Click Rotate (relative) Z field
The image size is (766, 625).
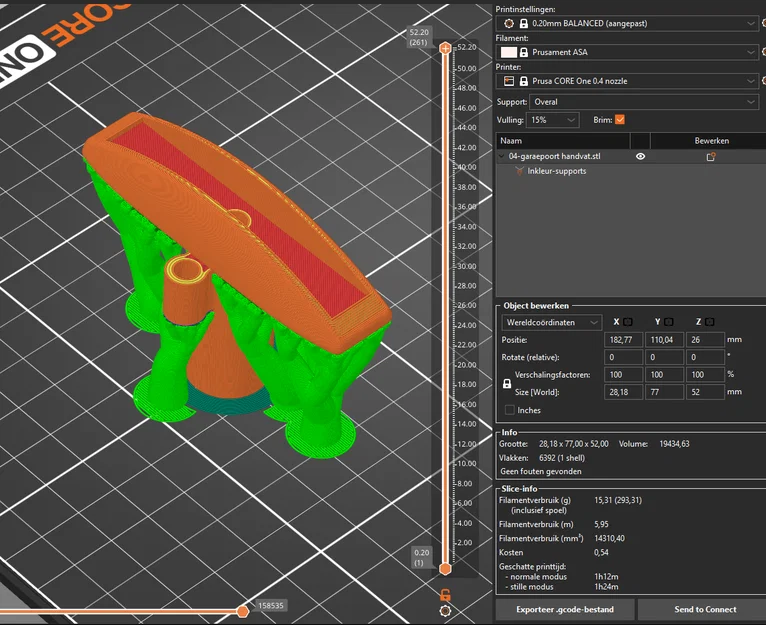[x=705, y=357]
